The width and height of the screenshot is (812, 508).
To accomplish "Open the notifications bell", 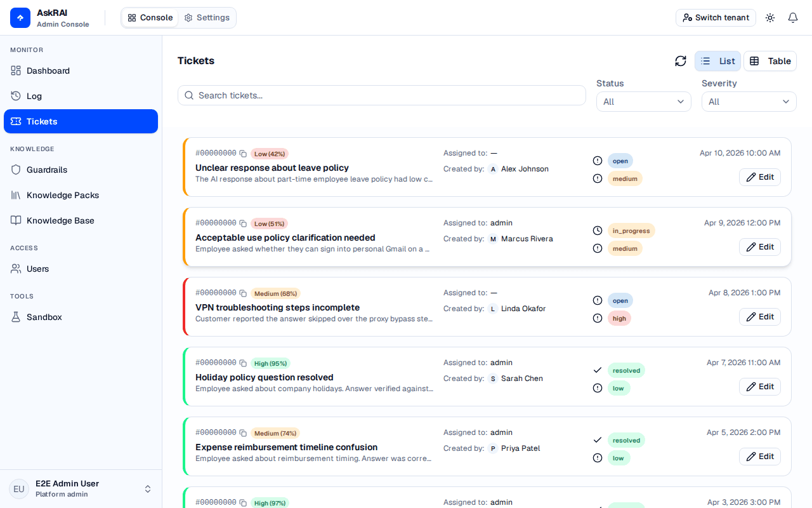I will [x=793, y=18].
